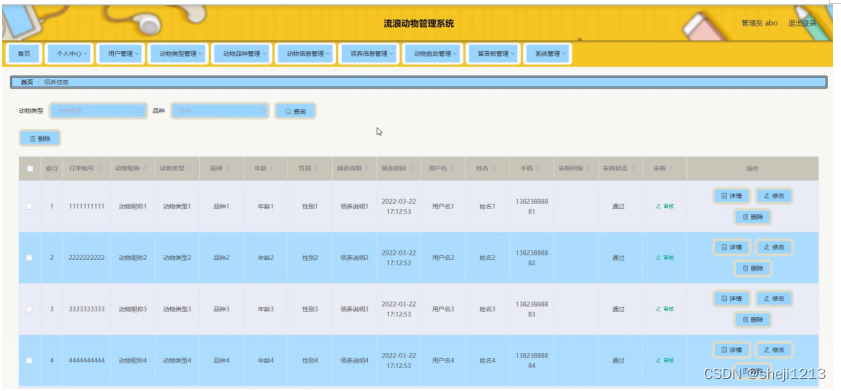The height and width of the screenshot is (391, 841).
Task: Click the 查询 search button
Action: tap(296, 111)
